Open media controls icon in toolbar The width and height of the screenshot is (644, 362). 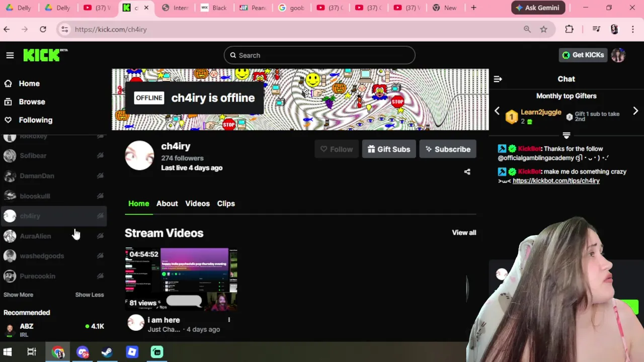click(596, 29)
